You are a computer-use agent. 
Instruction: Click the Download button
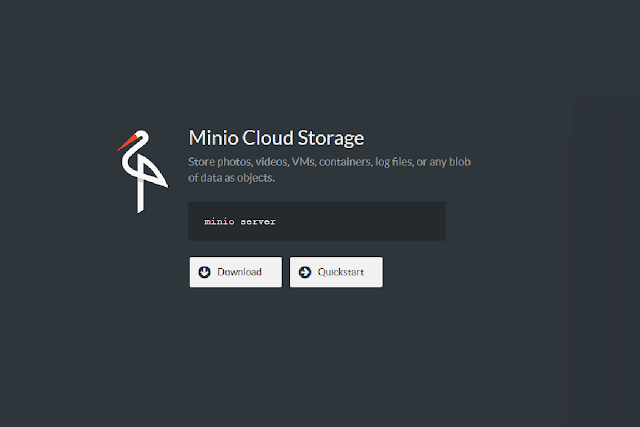[x=236, y=272]
